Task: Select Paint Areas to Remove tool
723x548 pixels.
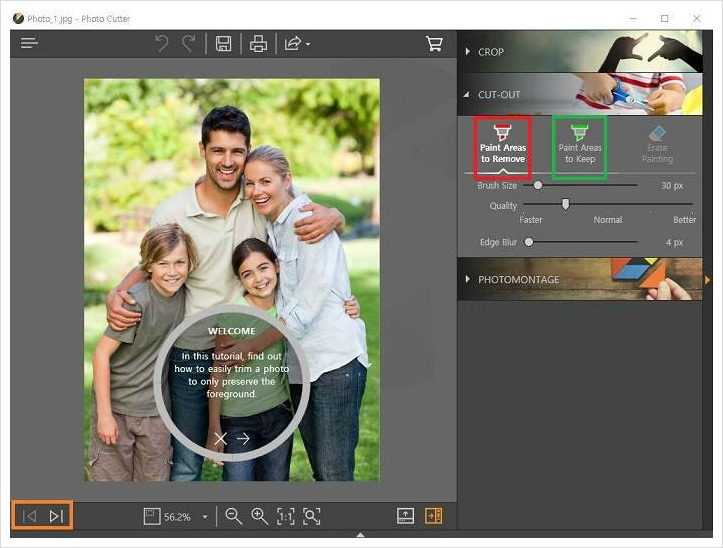Action: (x=503, y=145)
